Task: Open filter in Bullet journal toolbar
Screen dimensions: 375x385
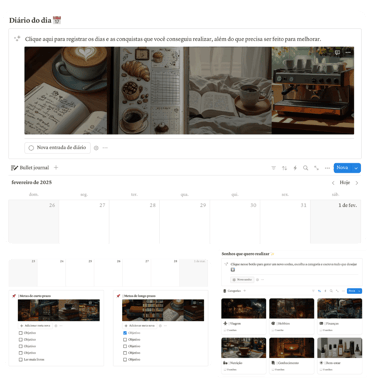Action: coord(273,168)
